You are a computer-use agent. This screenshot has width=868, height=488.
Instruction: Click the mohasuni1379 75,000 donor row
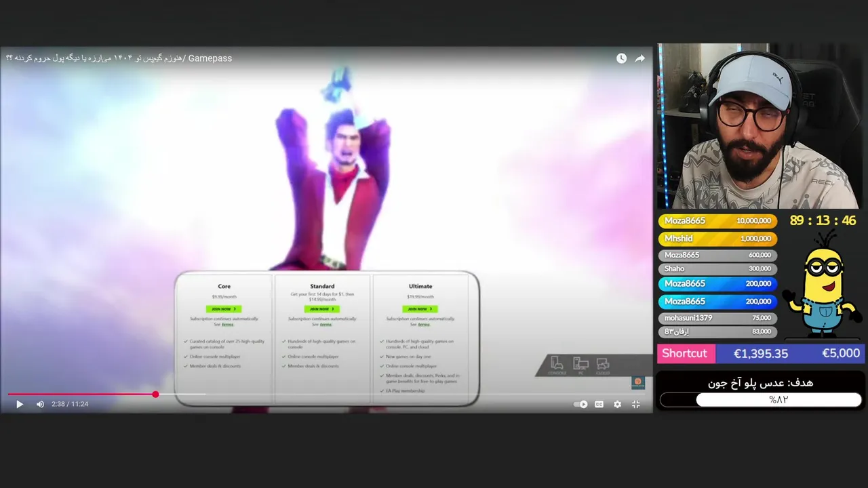(717, 318)
